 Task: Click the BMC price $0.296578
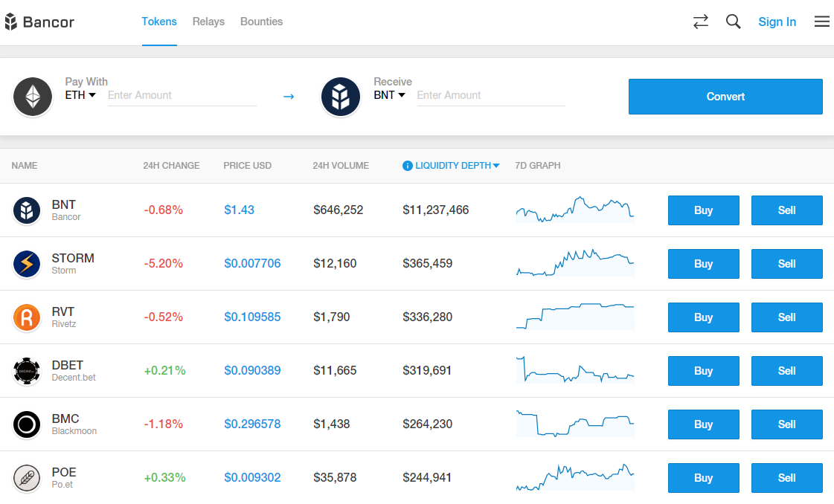252,424
